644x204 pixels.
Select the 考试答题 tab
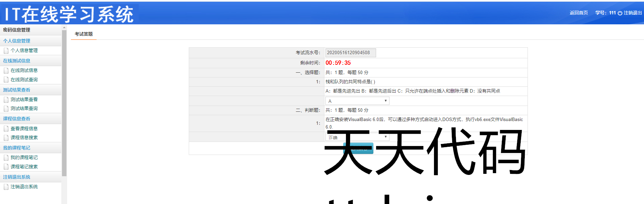tap(84, 34)
